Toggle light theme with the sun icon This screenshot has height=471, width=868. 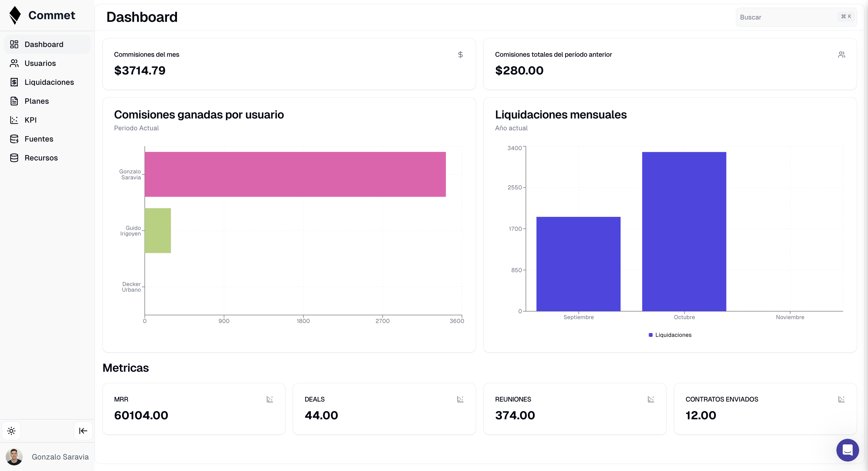pos(11,431)
